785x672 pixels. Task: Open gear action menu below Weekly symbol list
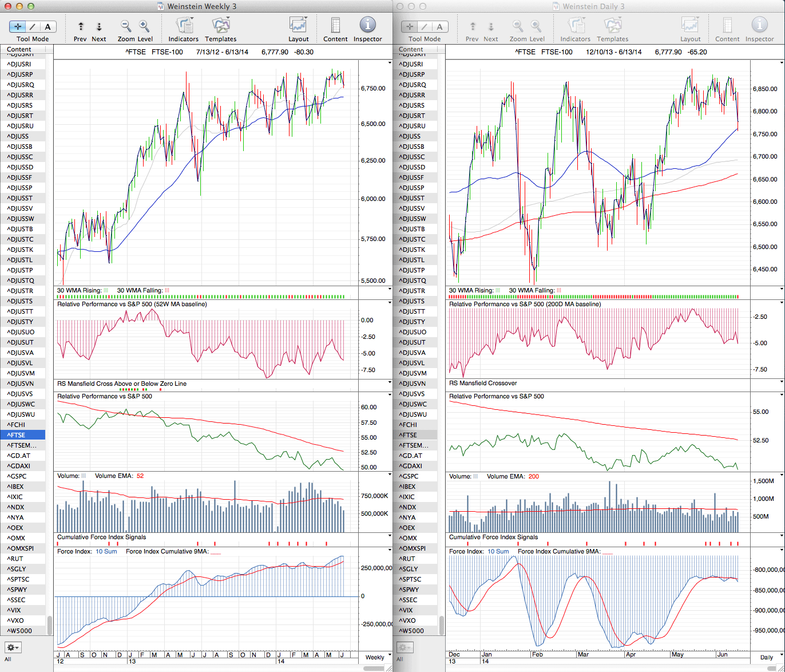pyautogui.click(x=13, y=647)
